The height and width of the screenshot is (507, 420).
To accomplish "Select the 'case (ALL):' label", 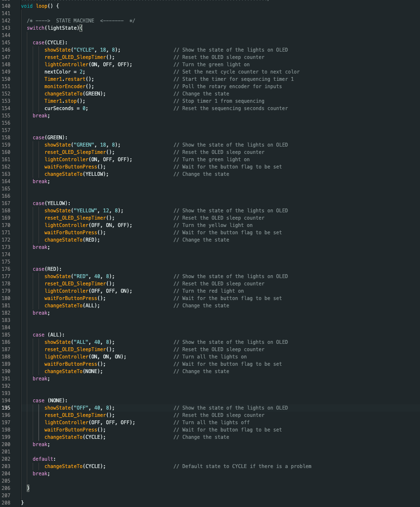I will (x=49, y=335).
